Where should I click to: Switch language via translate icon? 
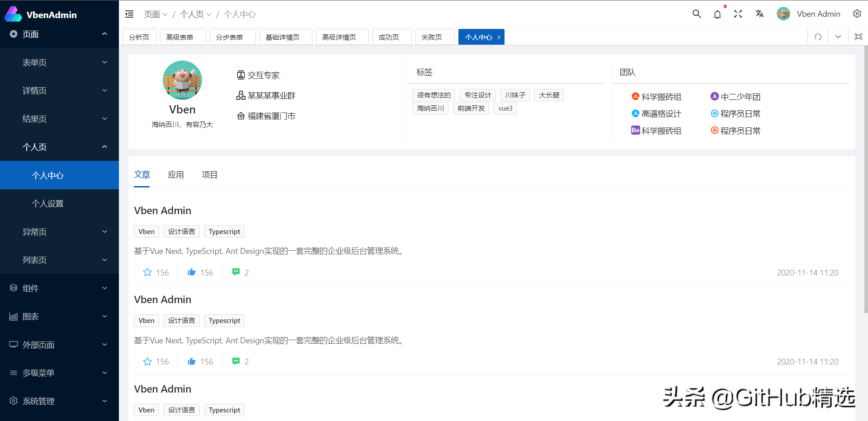759,14
